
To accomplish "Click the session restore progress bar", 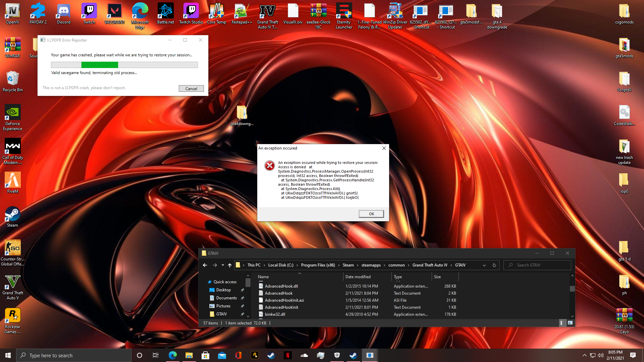I will [124, 65].
